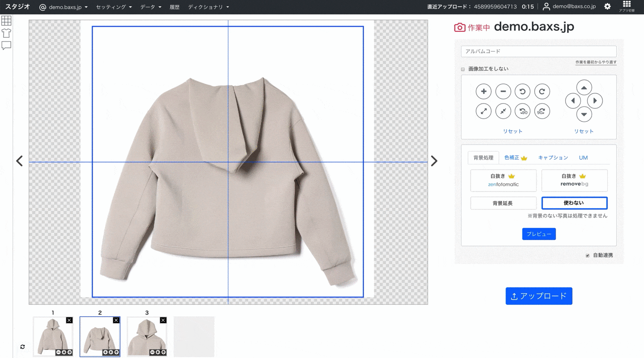
Task: Enable the 画像加工をしない checkbox
Action: pyautogui.click(x=463, y=69)
